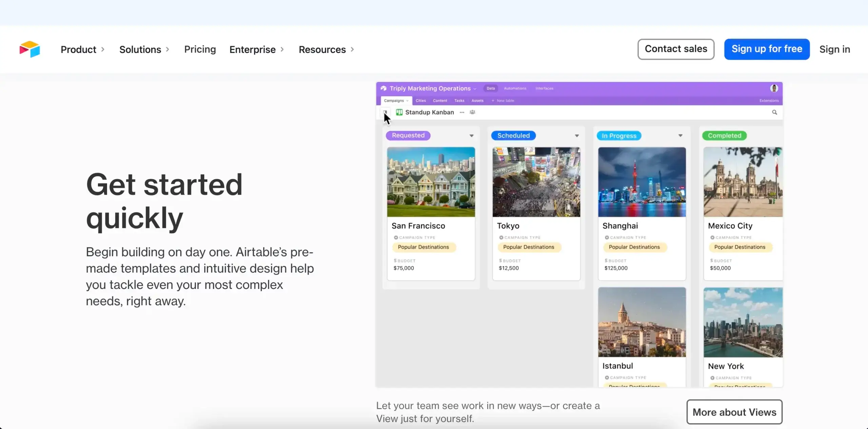Expand the Requested column dropdown arrow

point(472,135)
